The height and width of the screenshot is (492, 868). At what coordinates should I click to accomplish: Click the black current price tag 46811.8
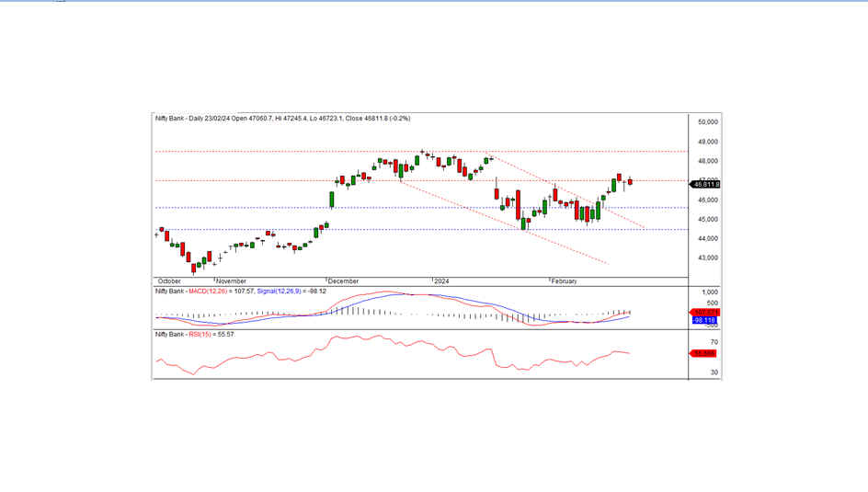pos(705,184)
